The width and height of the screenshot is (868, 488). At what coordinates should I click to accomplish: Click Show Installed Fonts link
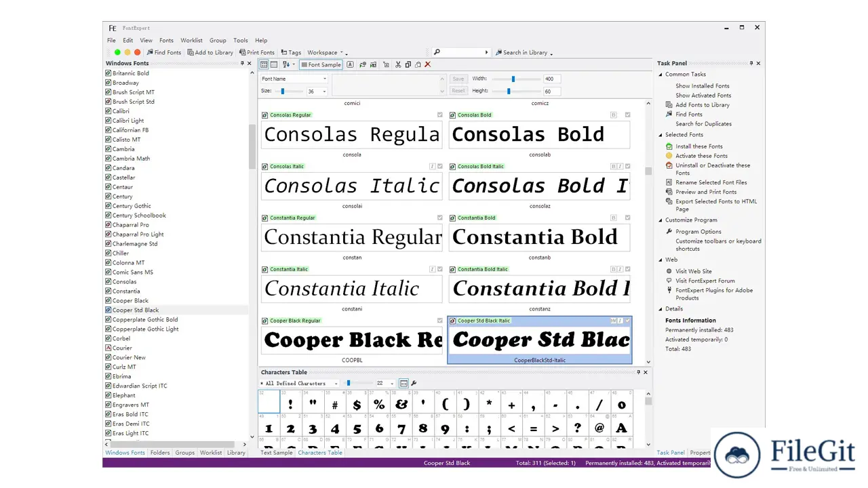pyautogui.click(x=703, y=86)
